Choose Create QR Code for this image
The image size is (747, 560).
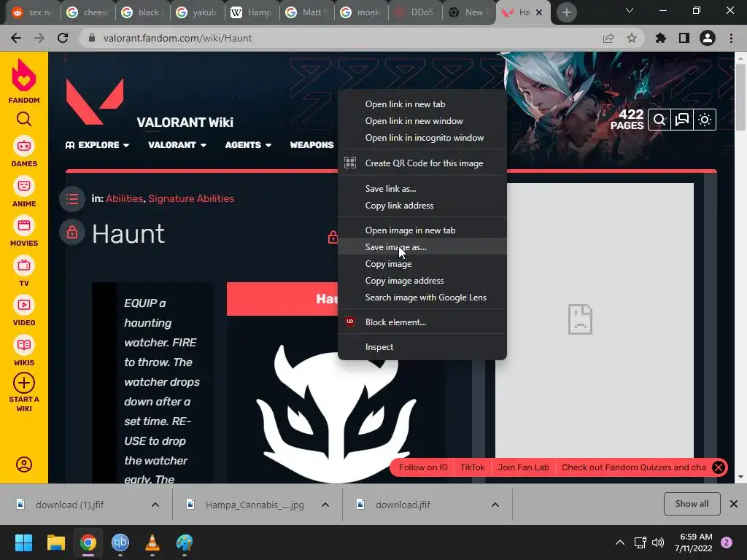(x=422, y=163)
